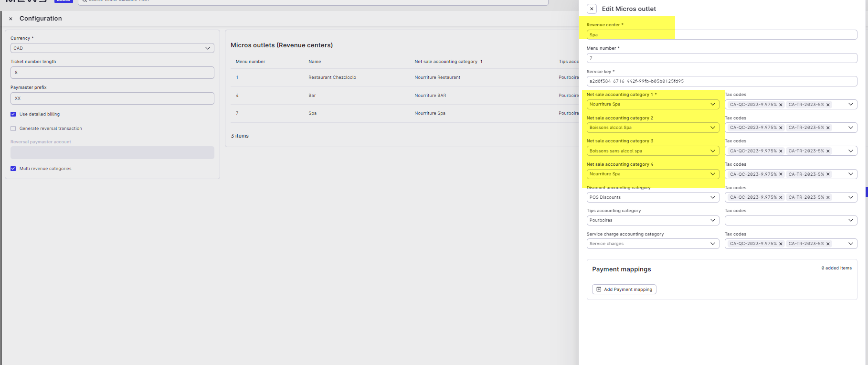
Task: Expand Net sale accounting category 1 dropdown
Action: (652, 104)
